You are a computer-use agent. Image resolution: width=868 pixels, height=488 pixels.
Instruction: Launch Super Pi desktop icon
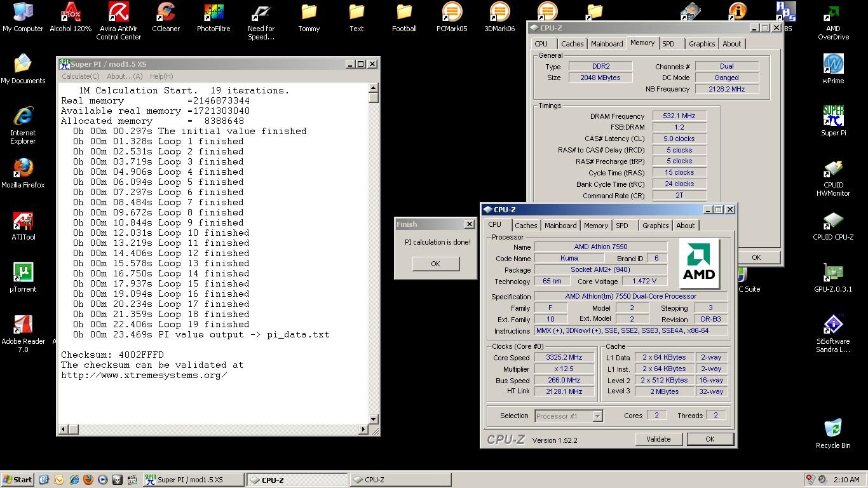[x=833, y=121]
